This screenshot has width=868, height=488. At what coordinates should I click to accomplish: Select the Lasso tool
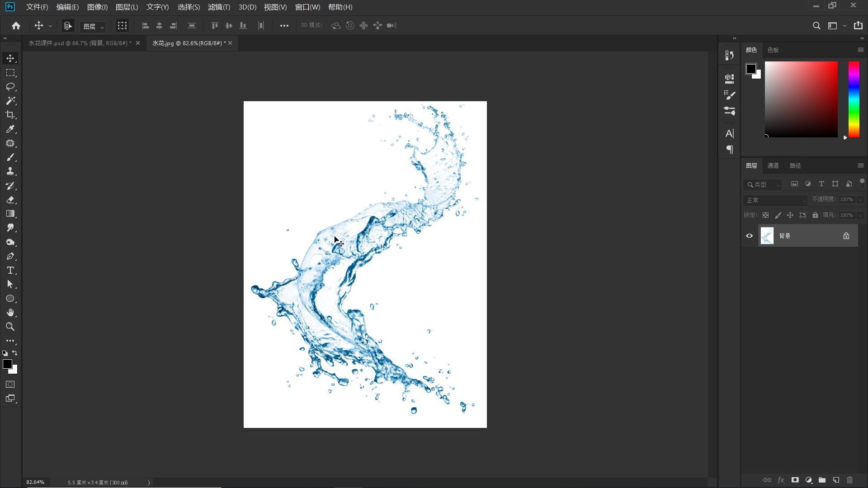click(10, 87)
